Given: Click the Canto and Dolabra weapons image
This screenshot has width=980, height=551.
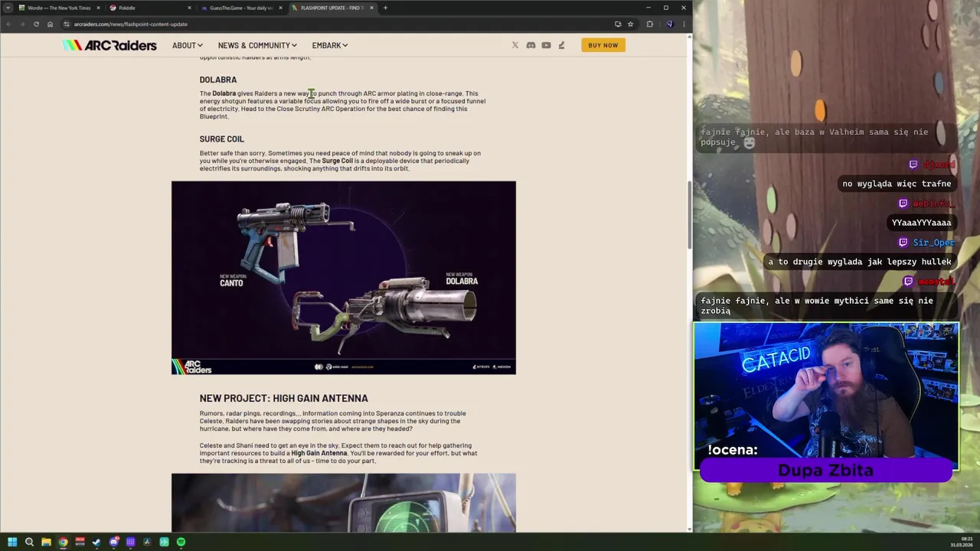Looking at the screenshot, I should 344,278.
